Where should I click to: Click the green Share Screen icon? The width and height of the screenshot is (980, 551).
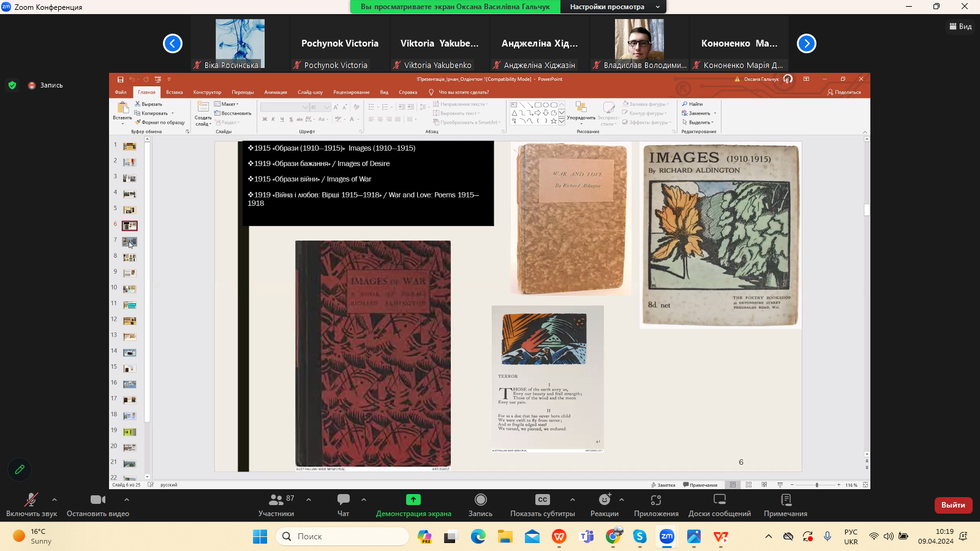413,500
